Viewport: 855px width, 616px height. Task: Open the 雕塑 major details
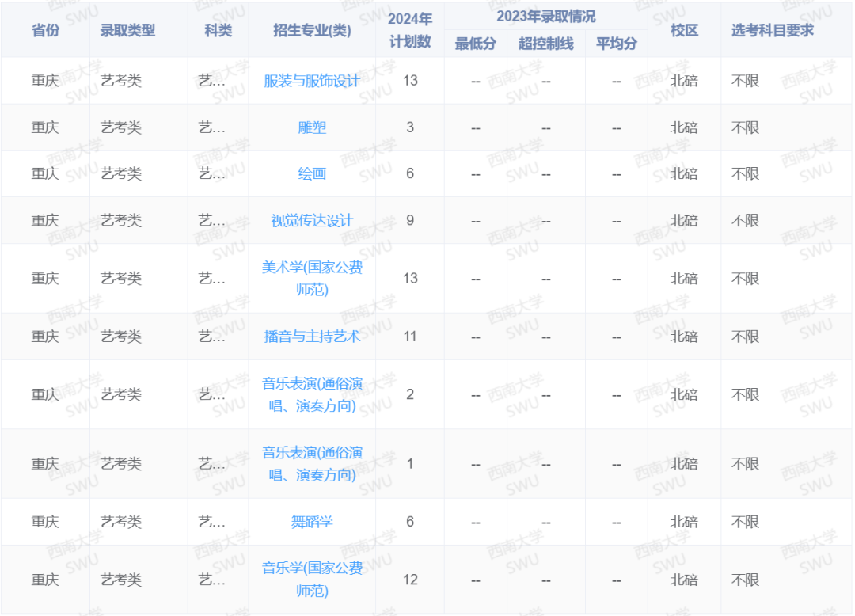click(x=312, y=127)
